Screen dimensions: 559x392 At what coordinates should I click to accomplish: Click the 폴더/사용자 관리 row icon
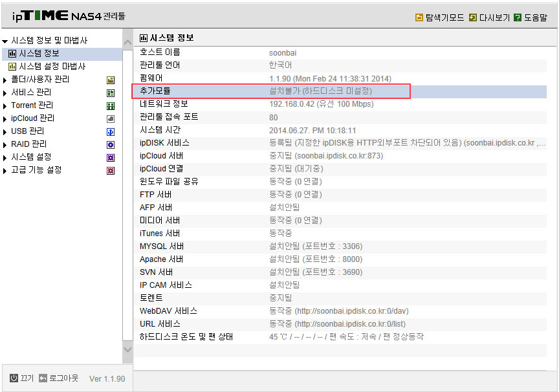[x=111, y=80]
